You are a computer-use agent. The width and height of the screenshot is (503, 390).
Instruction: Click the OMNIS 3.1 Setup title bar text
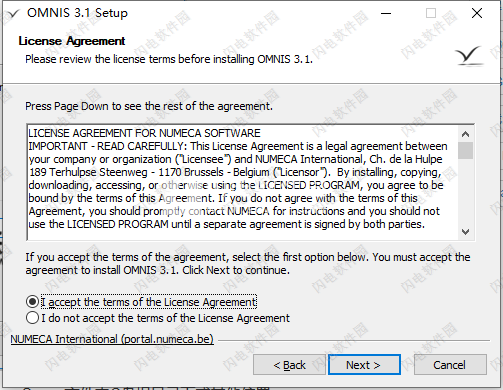point(77,13)
